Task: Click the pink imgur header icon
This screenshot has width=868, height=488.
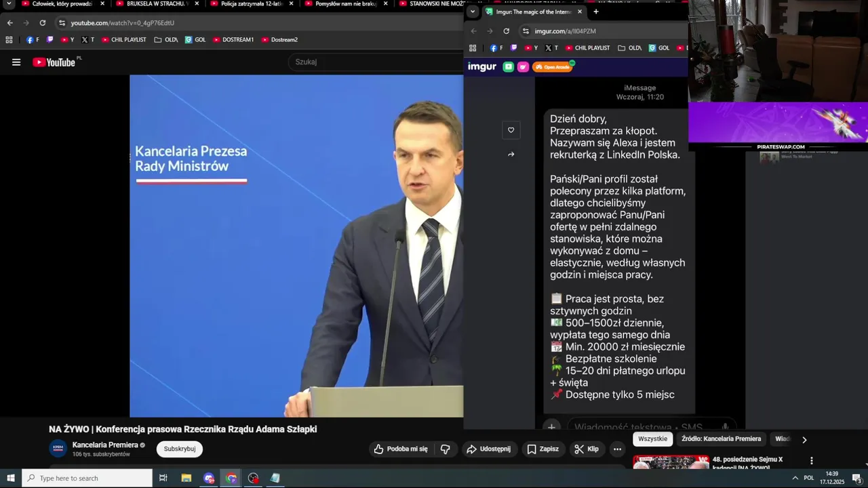Action: pyautogui.click(x=523, y=66)
